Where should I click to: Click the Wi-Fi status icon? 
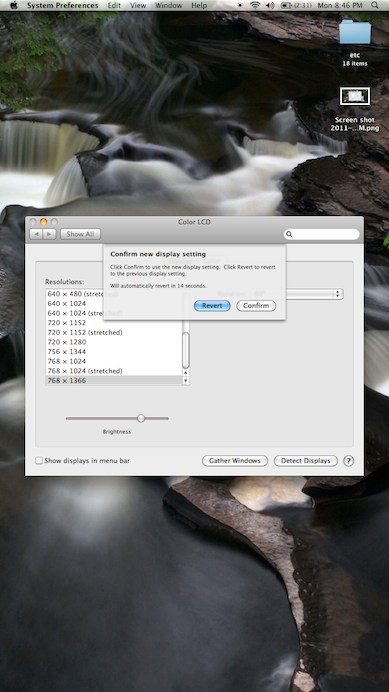point(255,5)
